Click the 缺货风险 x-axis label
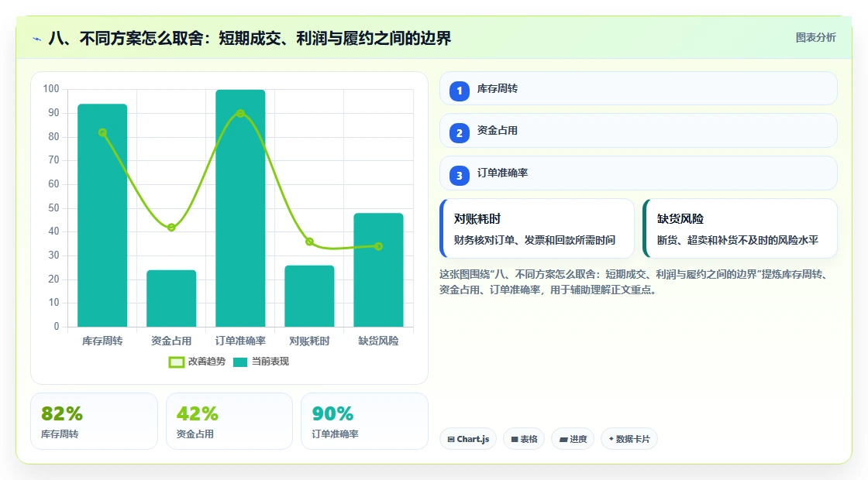This screenshot has width=868, height=480. click(x=378, y=341)
